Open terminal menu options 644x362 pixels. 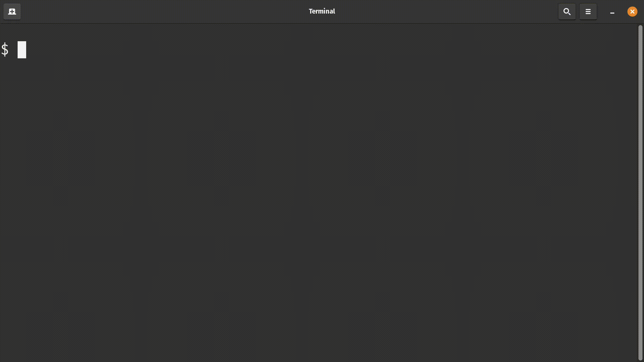[x=588, y=12]
